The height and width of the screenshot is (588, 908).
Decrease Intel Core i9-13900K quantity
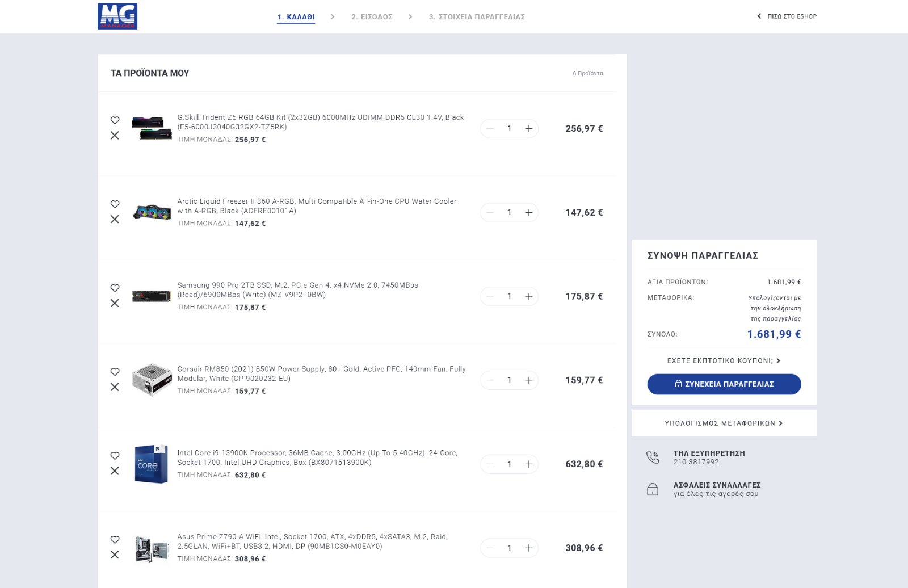(490, 464)
